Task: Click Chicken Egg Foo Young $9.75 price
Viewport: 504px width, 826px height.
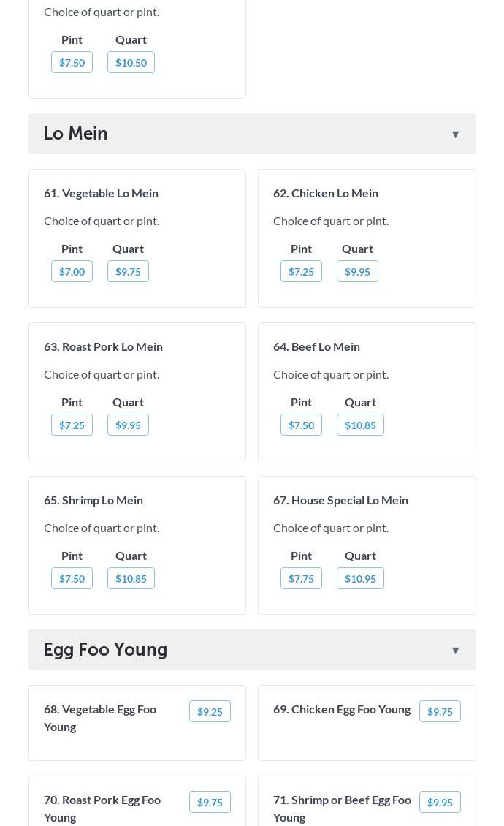Action: [440, 711]
